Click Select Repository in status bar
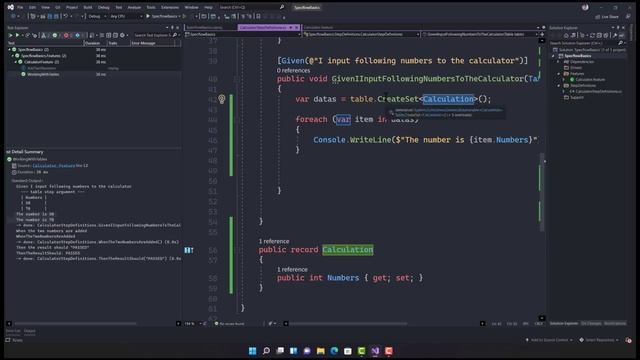Image resolution: width=640 pixels, height=360 pixels. tap(599, 340)
